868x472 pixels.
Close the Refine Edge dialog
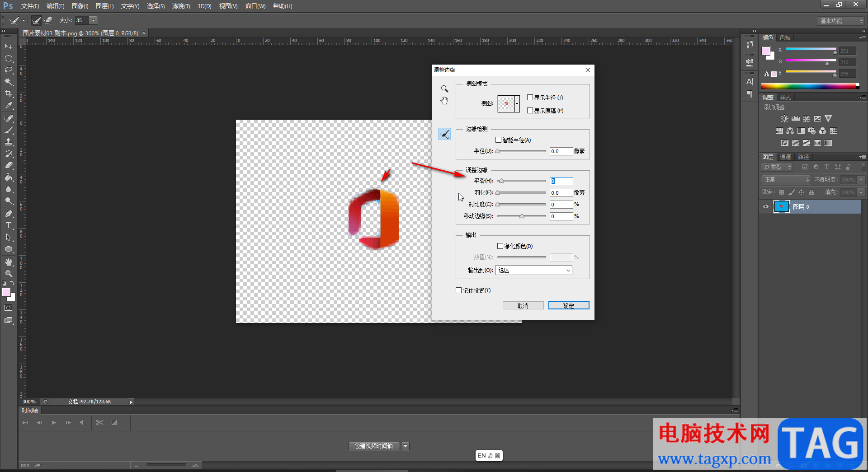click(588, 70)
